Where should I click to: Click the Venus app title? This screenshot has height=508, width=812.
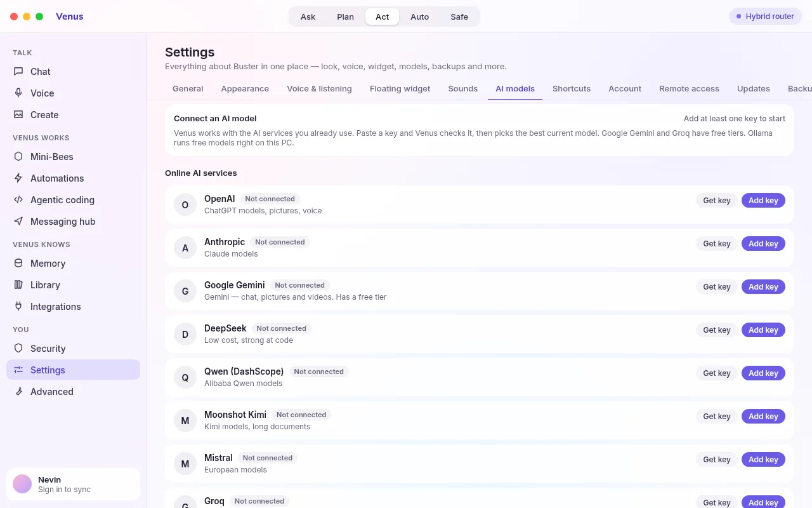(x=70, y=17)
